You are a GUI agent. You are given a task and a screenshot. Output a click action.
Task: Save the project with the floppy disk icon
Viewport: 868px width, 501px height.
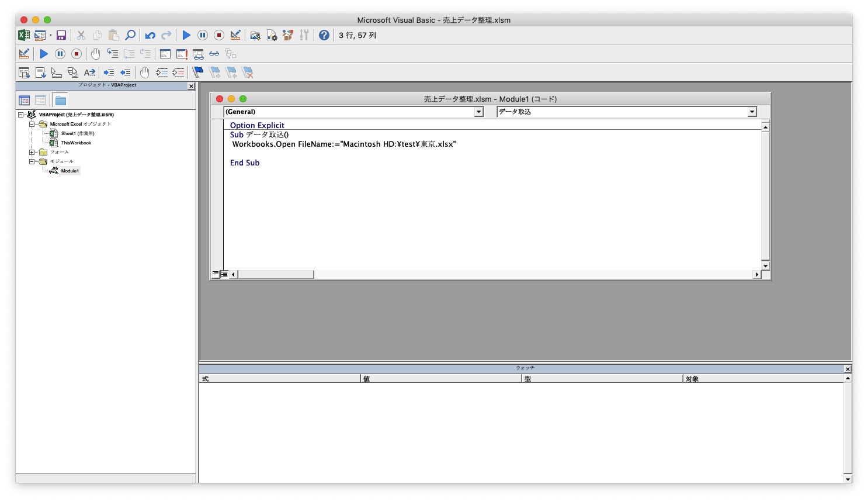pyautogui.click(x=61, y=36)
